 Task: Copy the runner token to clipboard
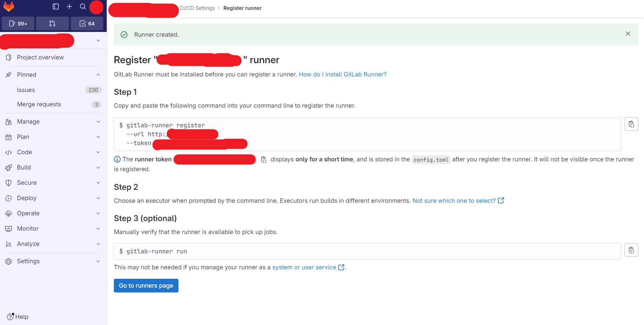point(264,160)
